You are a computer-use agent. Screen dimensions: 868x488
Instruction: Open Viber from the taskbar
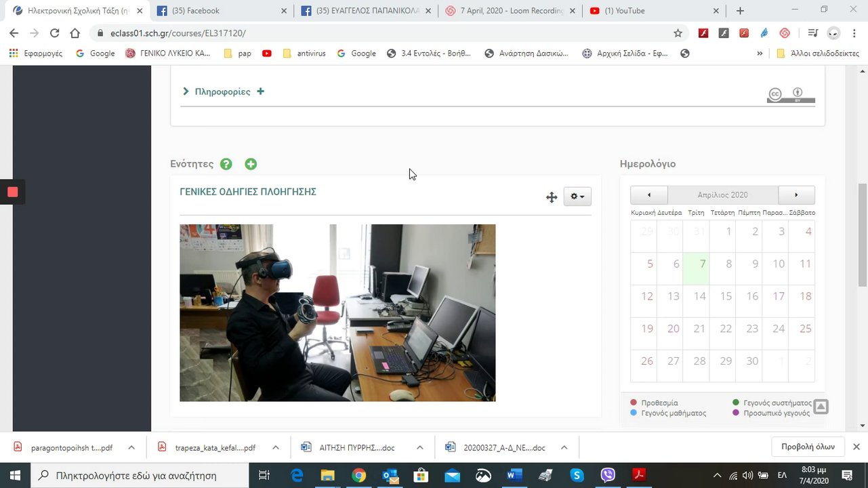(x=608, y=475)
